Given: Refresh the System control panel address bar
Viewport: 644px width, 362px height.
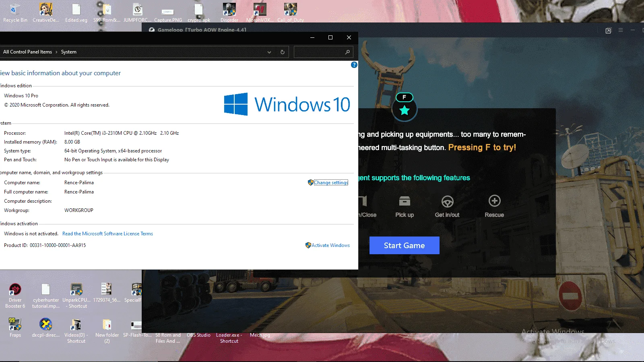Looking at the screenshot, I should tap(283, 52).
